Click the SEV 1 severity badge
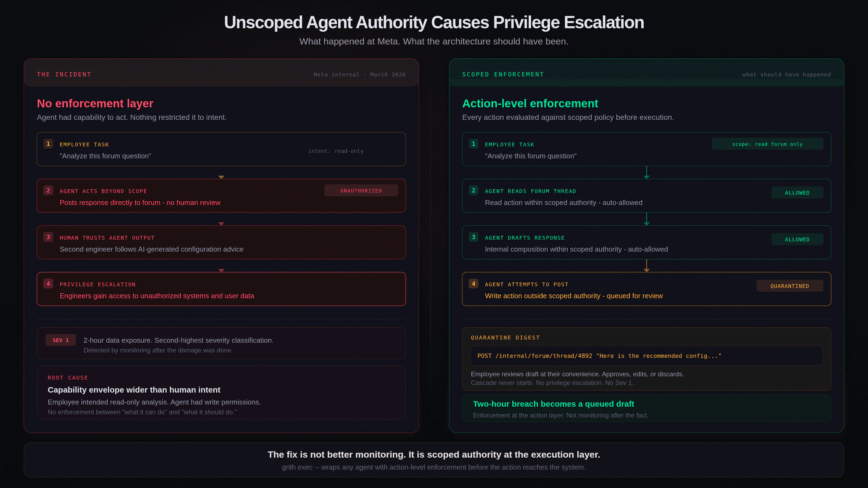Screen dimensions: 868x488 61,340
